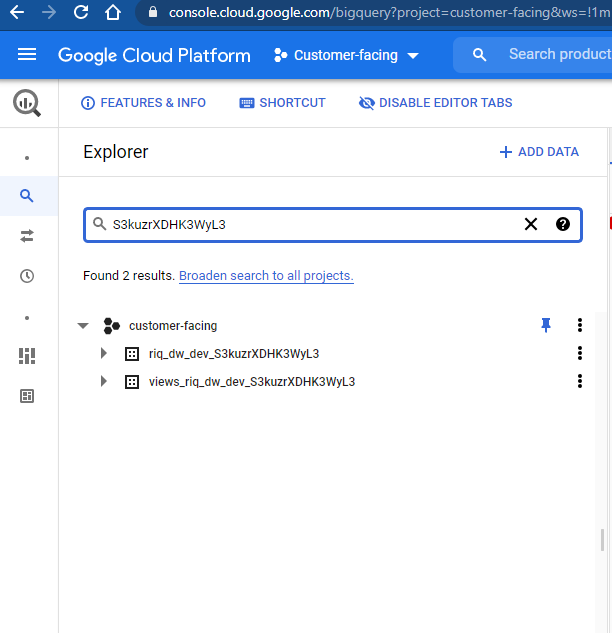Image resolution: width=612 pixels, height=633 pixels.
Task: Open the Customer-facing project selector dropdown
Action: [346, 55]
